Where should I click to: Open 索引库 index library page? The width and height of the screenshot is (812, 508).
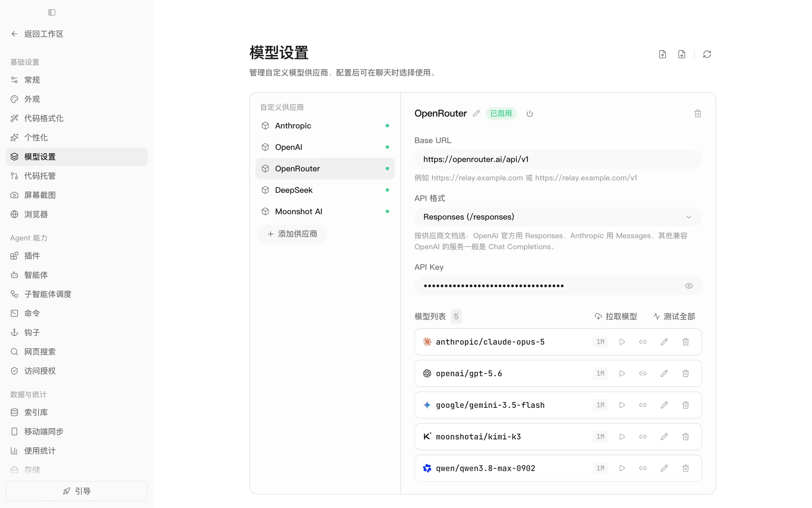76,413
